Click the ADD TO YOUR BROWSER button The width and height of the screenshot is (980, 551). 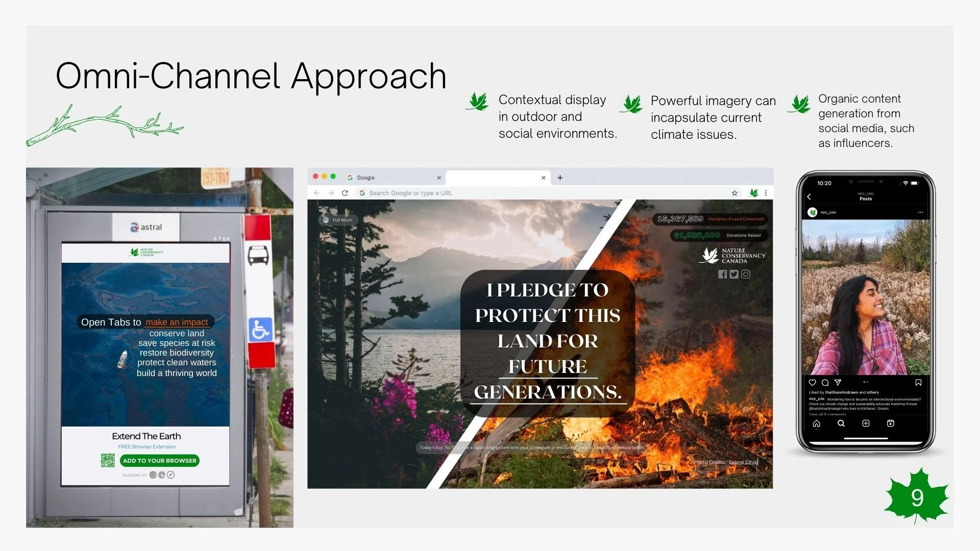click(x=159, y=461)
